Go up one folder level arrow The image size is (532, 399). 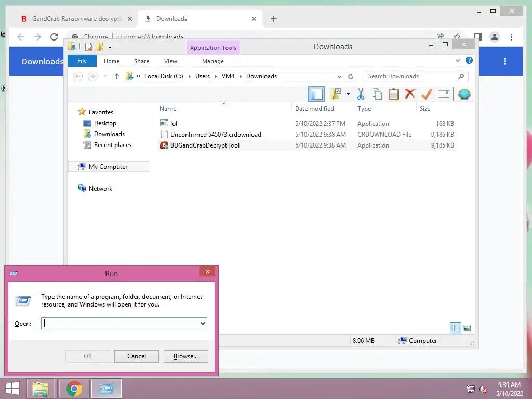coord(117,76)
